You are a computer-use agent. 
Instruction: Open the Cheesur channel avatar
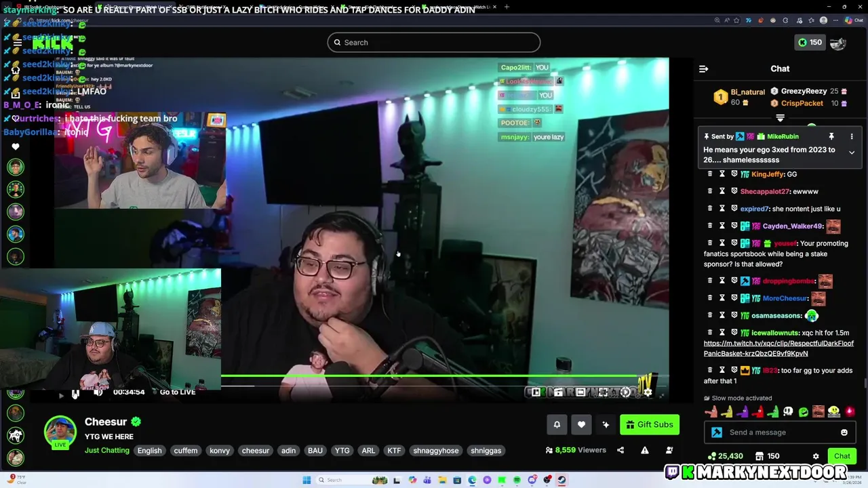[x=60, y=432]
